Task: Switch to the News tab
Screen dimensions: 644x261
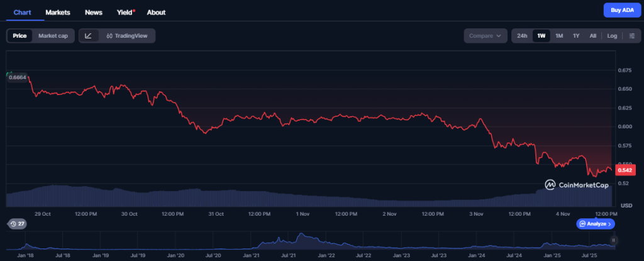Action: [x=94, y=12]
